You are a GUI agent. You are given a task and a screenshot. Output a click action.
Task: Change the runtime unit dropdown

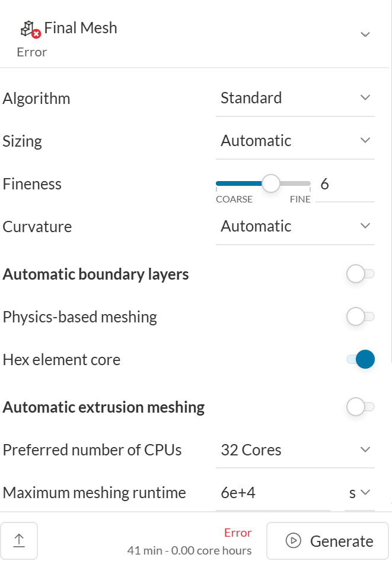pos(359,493)
